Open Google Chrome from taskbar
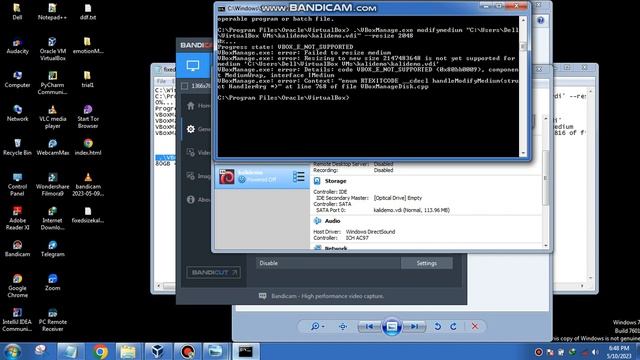Screen dimensions: 640x360 (100, 351)
